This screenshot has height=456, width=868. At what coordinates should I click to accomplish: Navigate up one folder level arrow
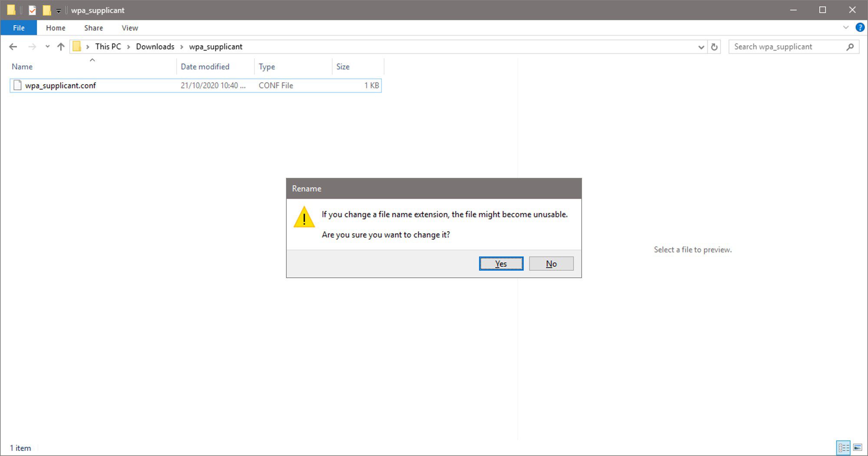point(61,47)
